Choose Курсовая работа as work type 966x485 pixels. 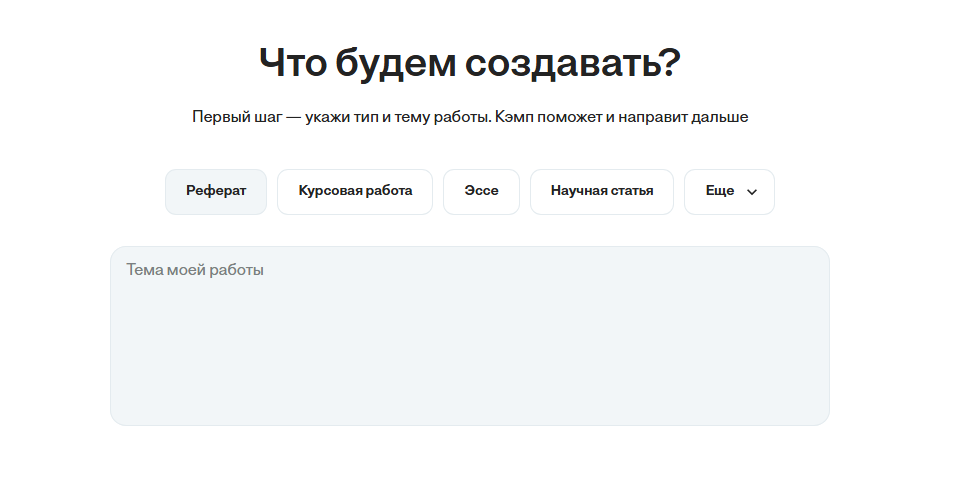point(355,191)
